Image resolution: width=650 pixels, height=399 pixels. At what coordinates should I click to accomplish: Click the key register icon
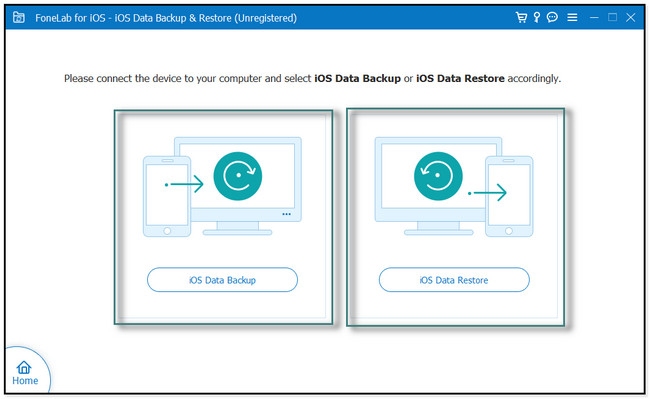coord(537,17)
